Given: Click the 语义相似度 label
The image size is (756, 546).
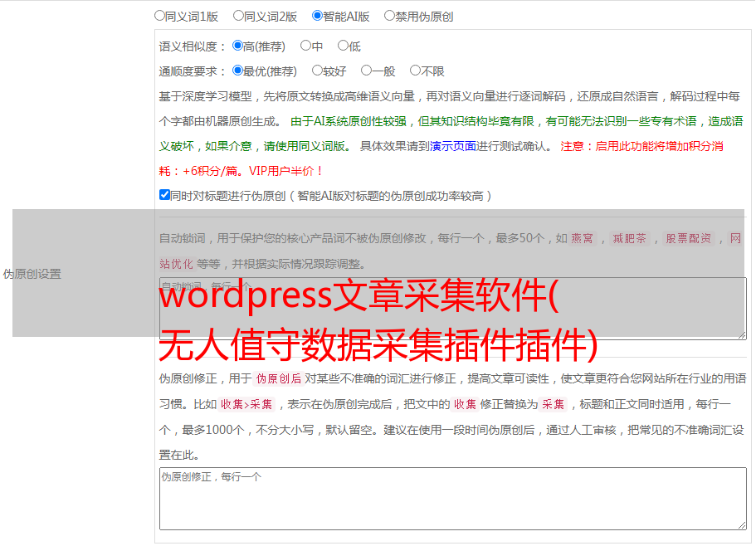Looking at the screenshot, I should point(192,46).
